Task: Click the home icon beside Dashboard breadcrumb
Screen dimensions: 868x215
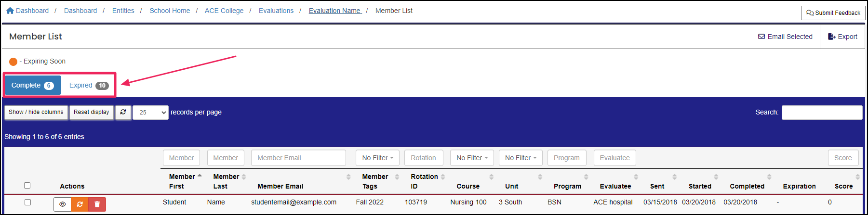Action: point(10,11)
